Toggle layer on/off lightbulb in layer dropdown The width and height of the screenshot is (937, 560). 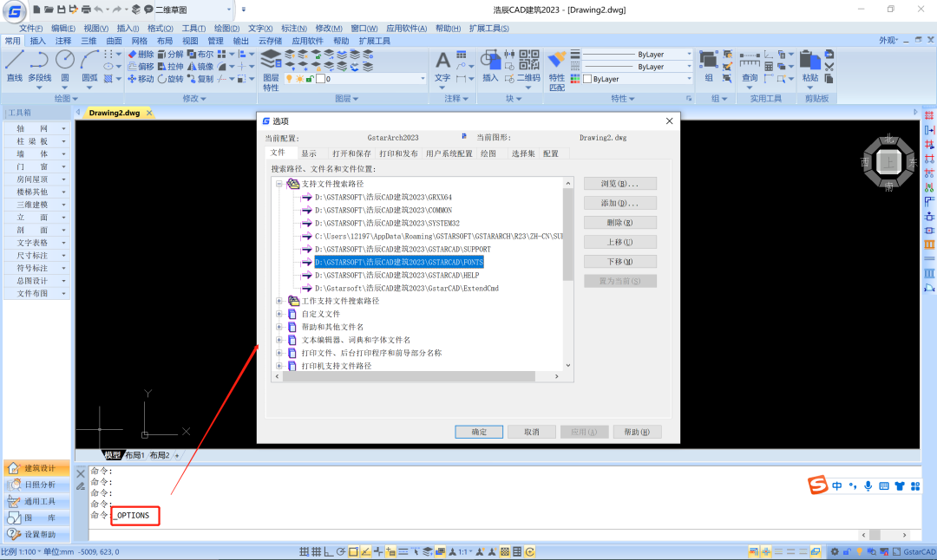289,79
